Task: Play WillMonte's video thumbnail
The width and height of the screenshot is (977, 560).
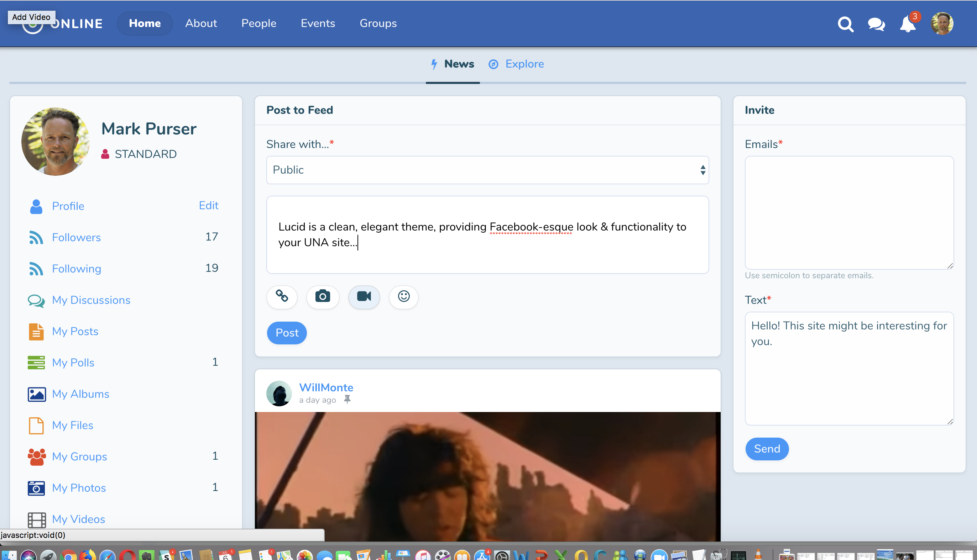Action: coord(487,476)
